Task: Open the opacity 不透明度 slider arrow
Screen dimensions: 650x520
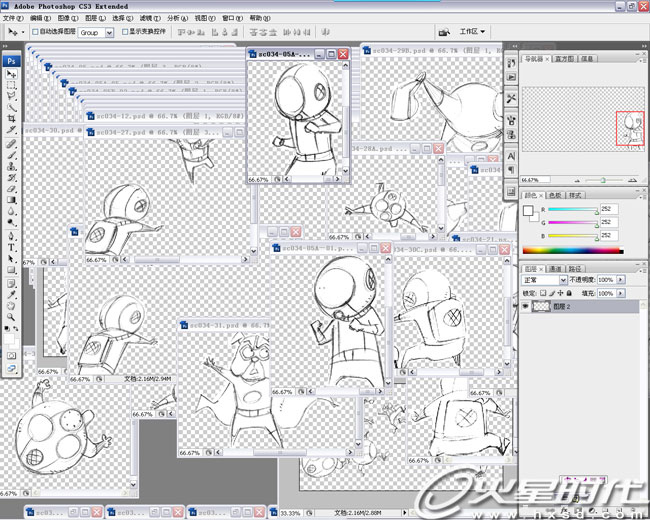Action: tap(621, 280)
